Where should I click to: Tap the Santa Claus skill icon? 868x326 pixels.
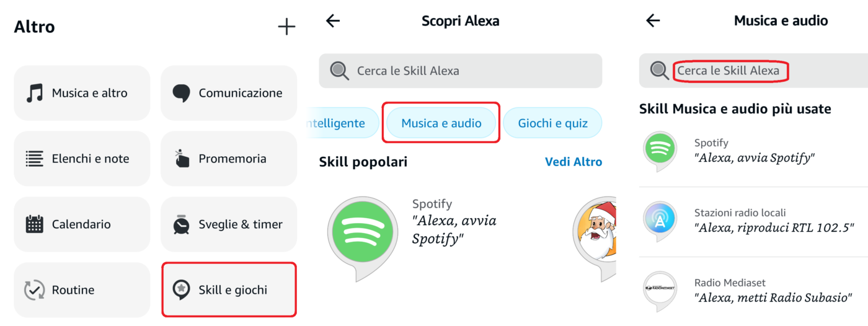point(595,231)
